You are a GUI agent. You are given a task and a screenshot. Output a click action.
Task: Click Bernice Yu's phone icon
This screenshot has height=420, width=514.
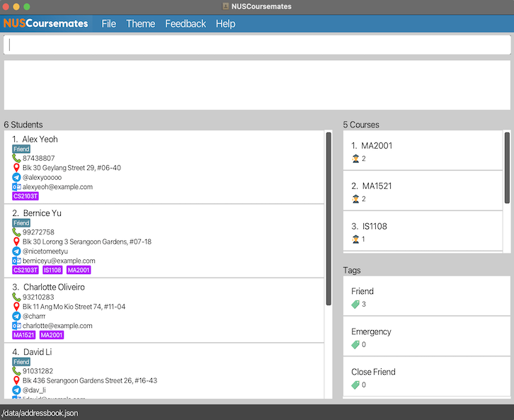click(x=16, y=232)
